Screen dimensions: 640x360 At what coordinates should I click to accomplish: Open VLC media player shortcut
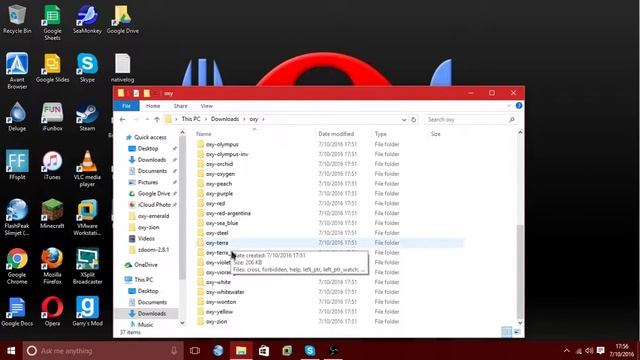coord(87,168)
